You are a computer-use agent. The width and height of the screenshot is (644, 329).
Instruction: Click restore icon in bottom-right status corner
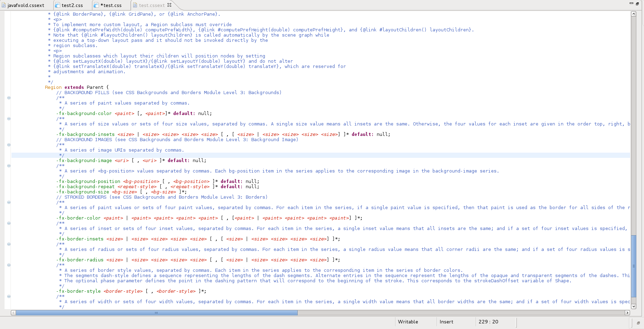pyautogui.click(x=638, y=323)
